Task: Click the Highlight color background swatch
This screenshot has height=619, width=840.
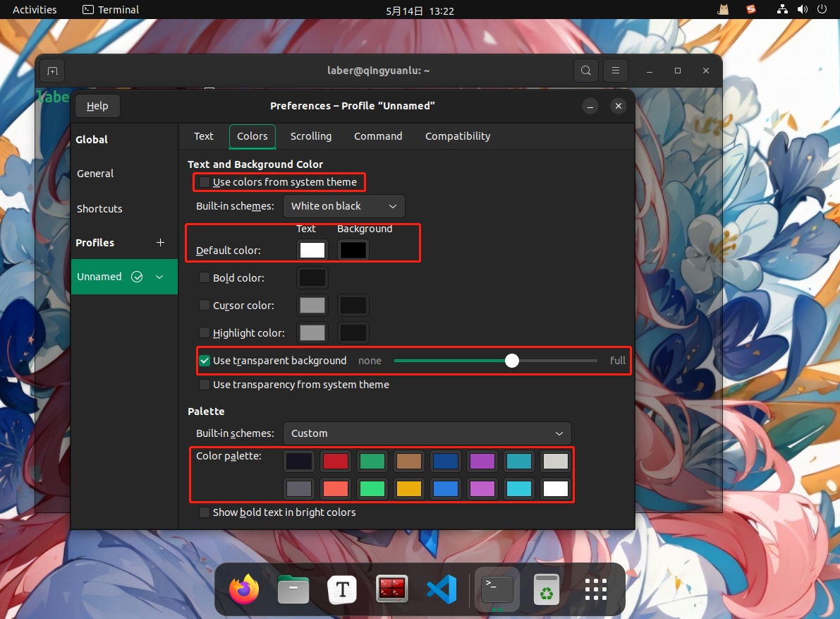Action: coord(353,333)
